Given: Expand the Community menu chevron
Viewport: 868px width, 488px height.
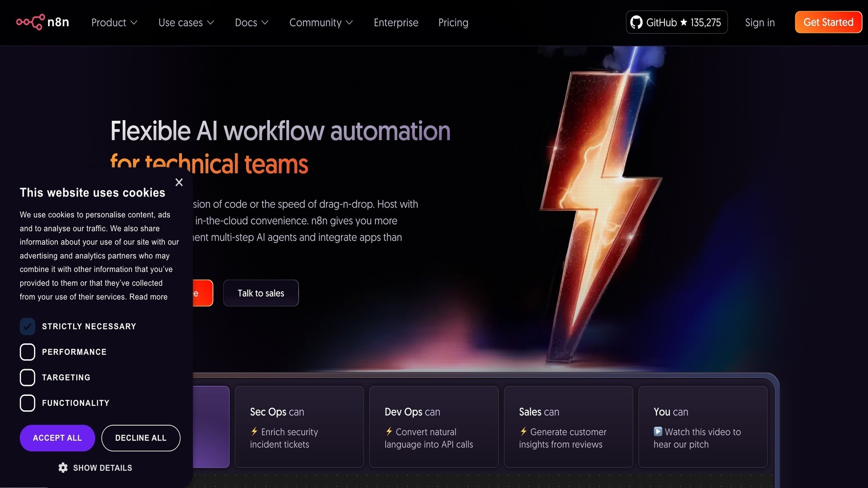Looking at the screenshot, I should [349, 23].
